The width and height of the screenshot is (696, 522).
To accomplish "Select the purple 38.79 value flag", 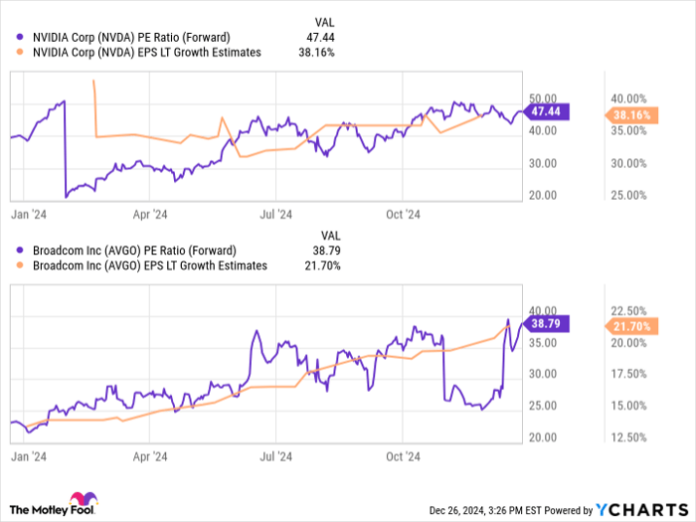I will (546, 324).
